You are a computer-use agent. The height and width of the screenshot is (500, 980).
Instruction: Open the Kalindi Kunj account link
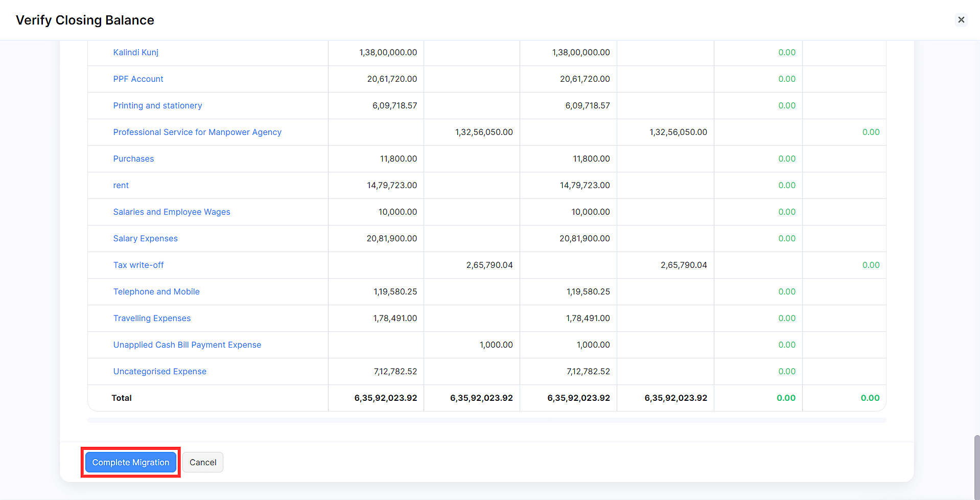[135, 53]
